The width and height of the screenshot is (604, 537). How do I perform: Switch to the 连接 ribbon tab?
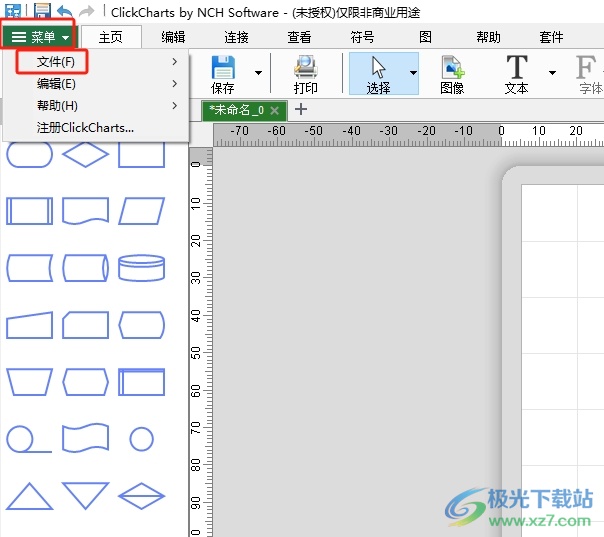(x=237, y=37)
